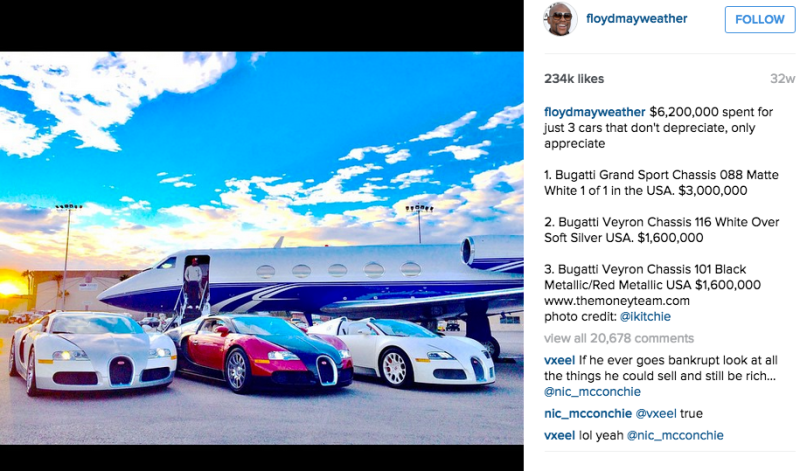
Task: Click the @nic_mcconchie mention under vxeel's comment
Action: [592, 392]
